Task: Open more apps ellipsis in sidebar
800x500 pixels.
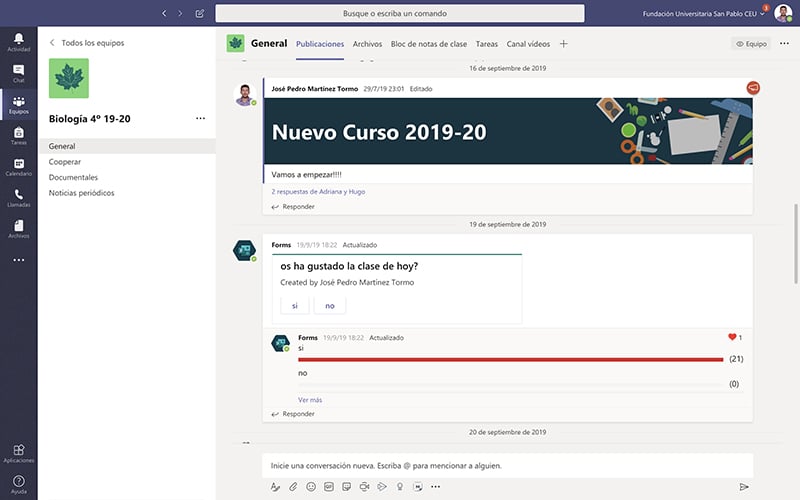Action: [x=18, y=260]
